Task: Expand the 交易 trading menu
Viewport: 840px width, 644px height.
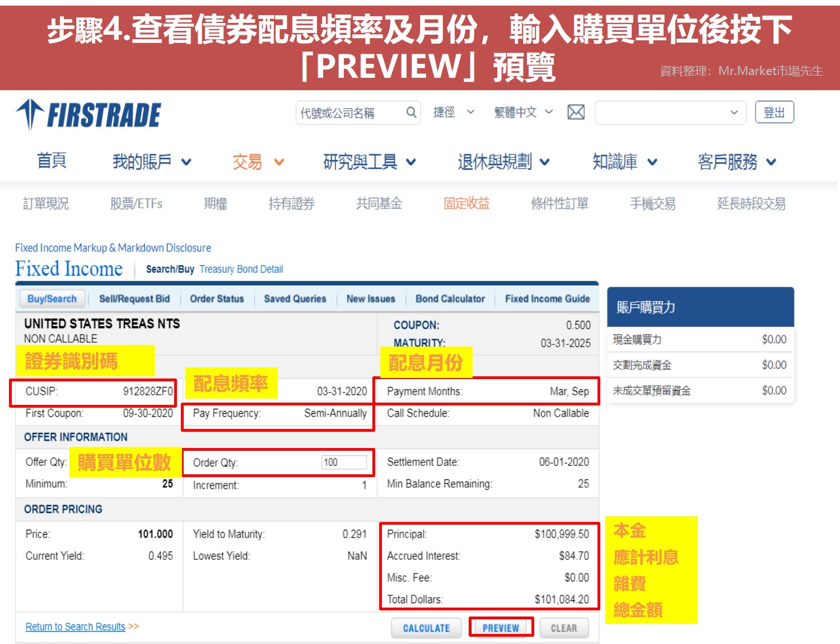Action: tap(258, 162)
